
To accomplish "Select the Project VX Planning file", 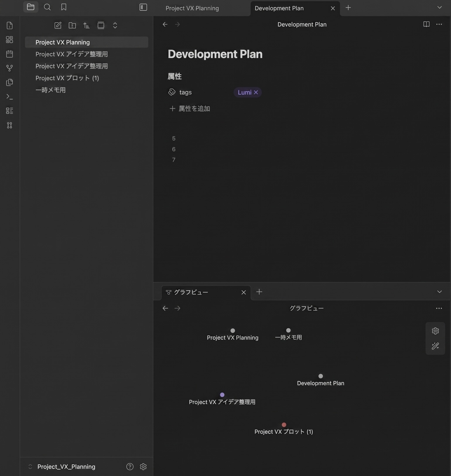I will tap(86, 42).
